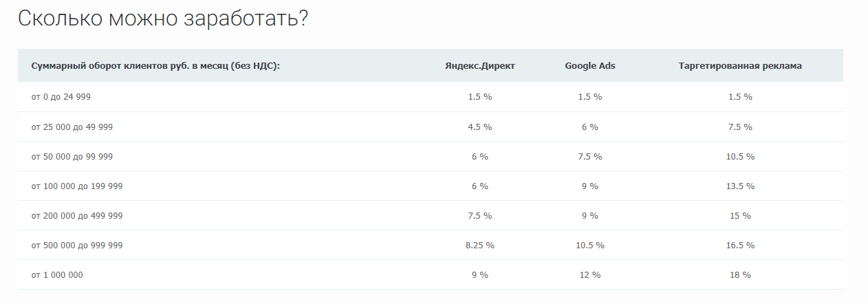Click the 13.5 % targeted advertising cell
Screen dimensions: 868x304
[740, 186]
